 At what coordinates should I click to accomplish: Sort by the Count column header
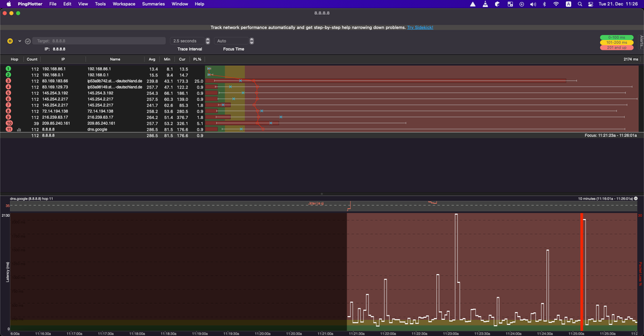click(32, 59)
